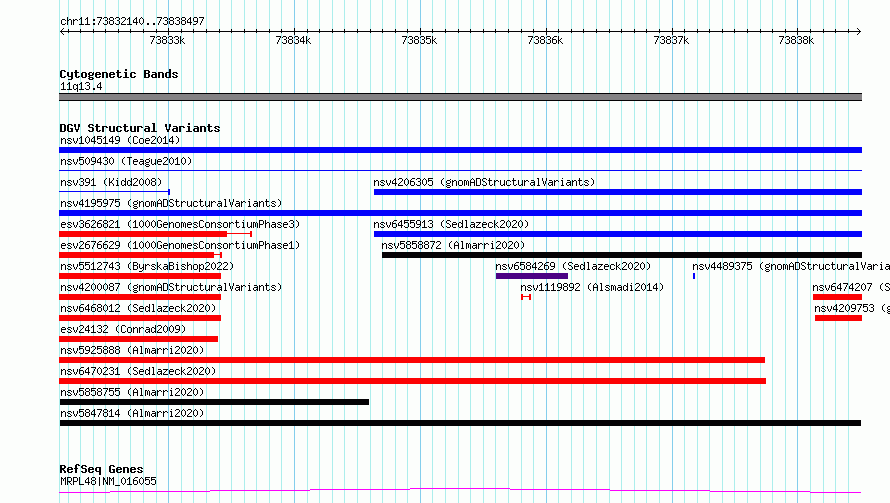The width and height of the screenshot is (890, 503).
Task: Open nsv5847814 (Almarri2020) label
Action: (132, 413)
